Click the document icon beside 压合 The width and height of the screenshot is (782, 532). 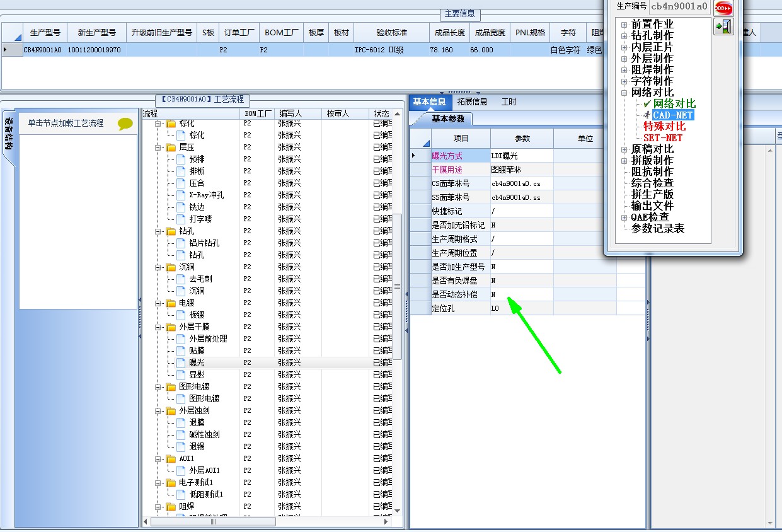[181, 183]
